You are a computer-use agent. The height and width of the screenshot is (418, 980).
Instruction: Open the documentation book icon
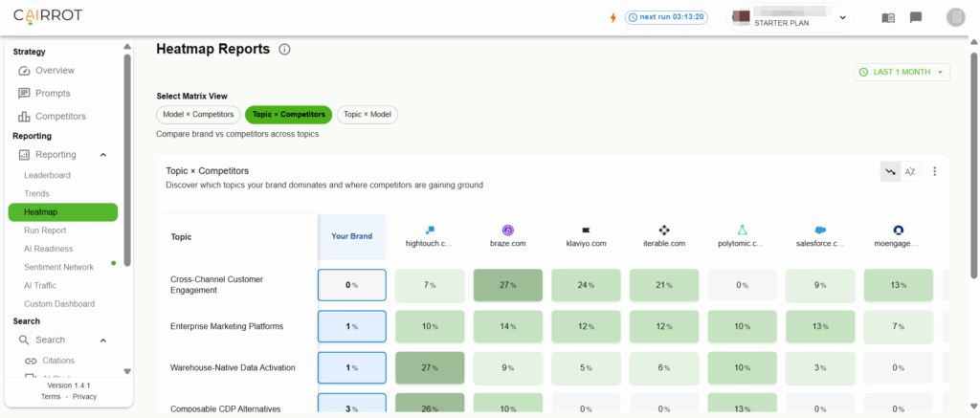click(x=888, y=17)
